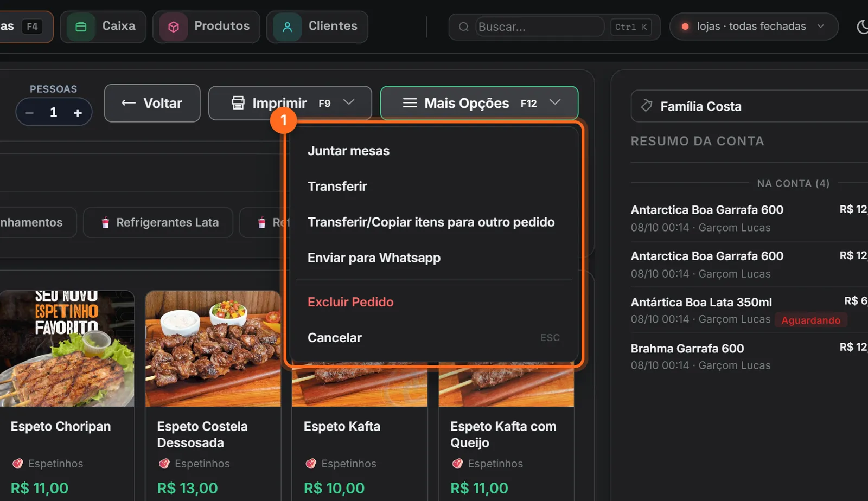Click the pessoas count value 1

(53, 112)
